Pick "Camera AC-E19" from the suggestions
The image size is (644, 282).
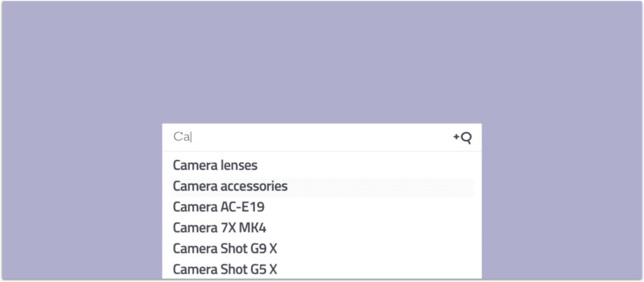(214, 207)
